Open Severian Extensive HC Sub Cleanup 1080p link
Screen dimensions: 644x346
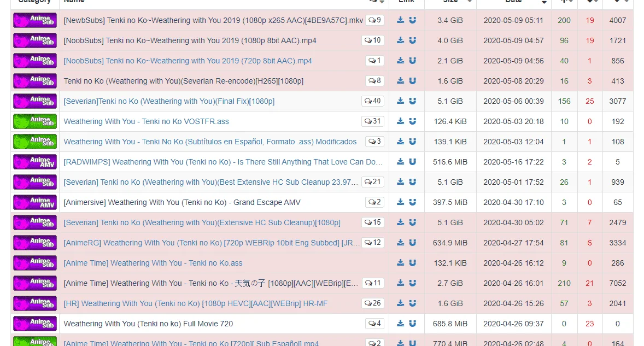(x=202, y=222)
